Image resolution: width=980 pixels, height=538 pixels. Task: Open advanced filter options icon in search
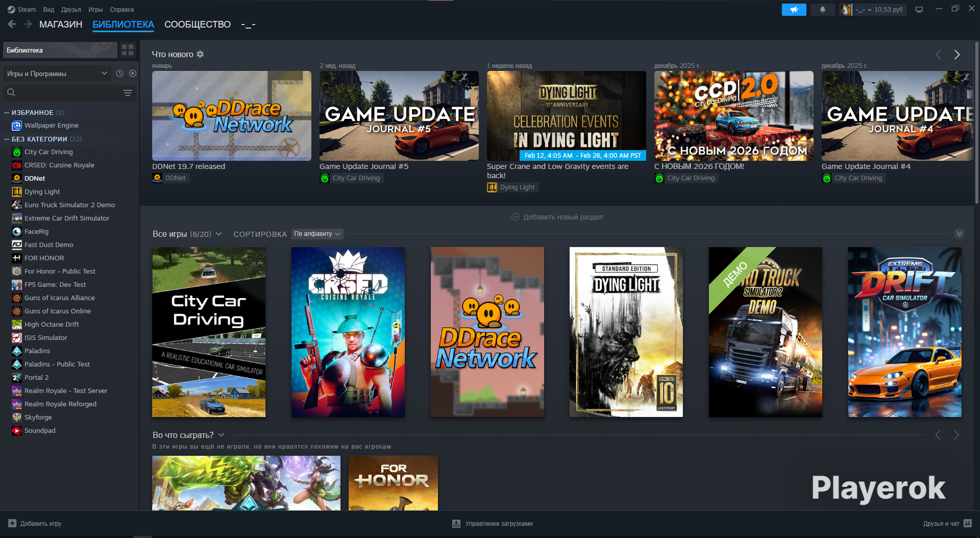pyautogui.click(x=127, y=93)
